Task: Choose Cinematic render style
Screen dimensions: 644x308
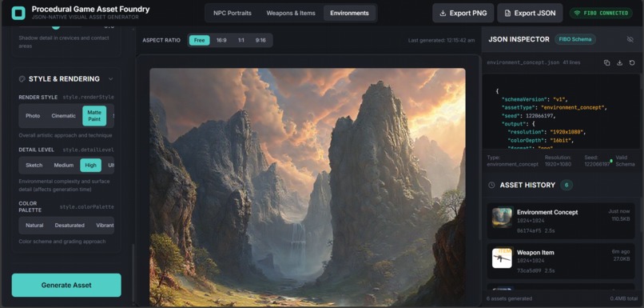Action: point(64,116)
